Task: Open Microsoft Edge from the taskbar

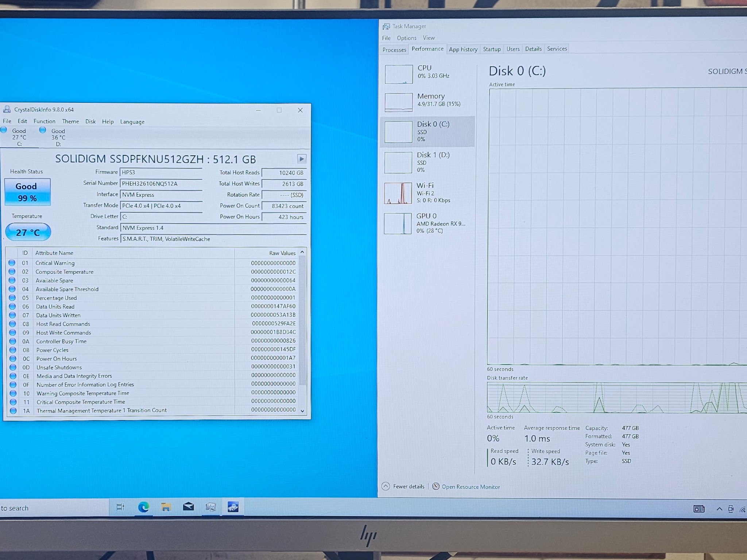Action: coord(143,507)
